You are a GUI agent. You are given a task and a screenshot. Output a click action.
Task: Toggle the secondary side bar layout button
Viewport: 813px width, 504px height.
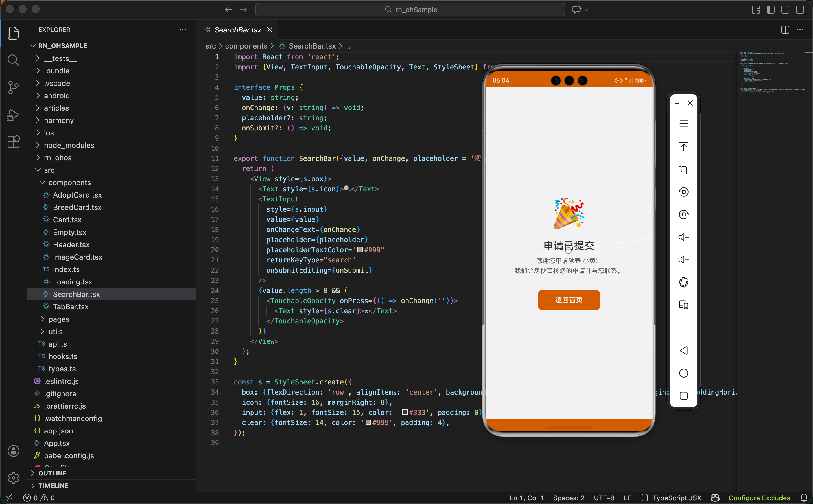[800, 10]
